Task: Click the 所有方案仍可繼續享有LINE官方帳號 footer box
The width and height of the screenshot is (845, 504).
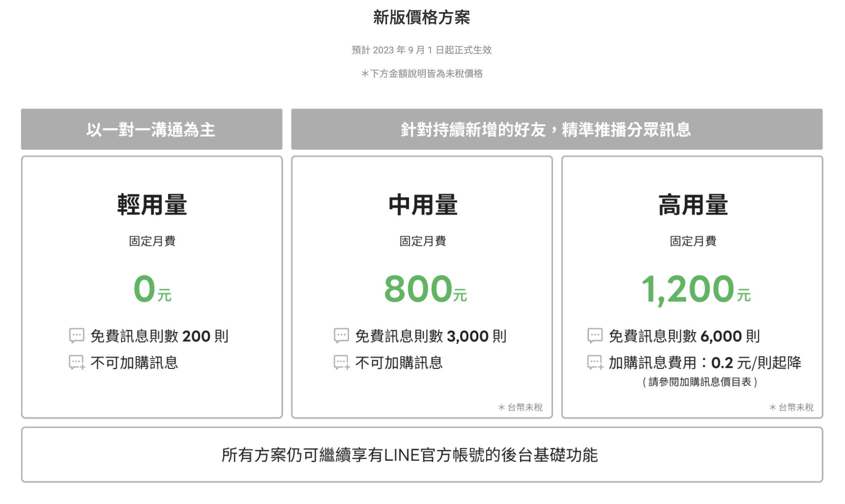Action: click(422, 455)
